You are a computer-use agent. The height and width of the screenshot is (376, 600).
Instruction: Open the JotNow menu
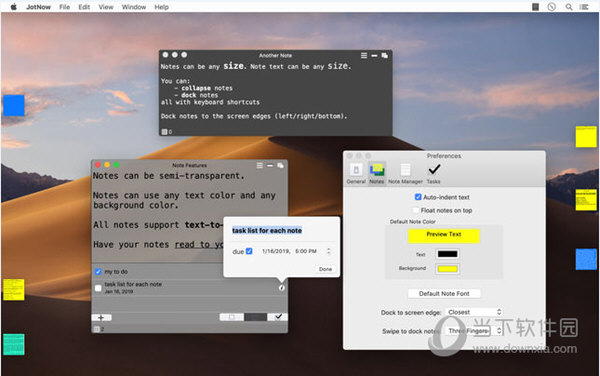coord(38,7)
